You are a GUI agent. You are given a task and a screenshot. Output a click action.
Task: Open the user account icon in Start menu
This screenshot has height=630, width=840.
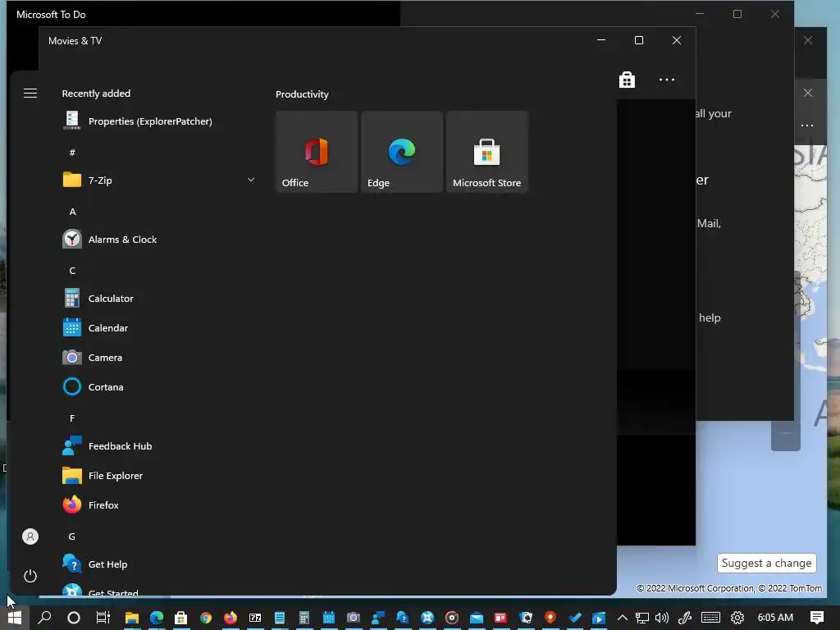pos(30,536)
